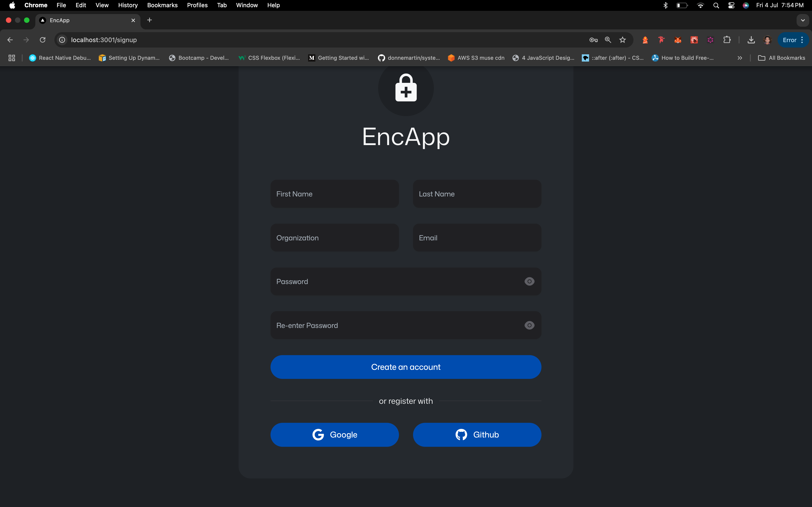Bookmark this page with the star icon
Image resolution: width=812 pixels, height=507 pixels.
[x=622, y=40]
